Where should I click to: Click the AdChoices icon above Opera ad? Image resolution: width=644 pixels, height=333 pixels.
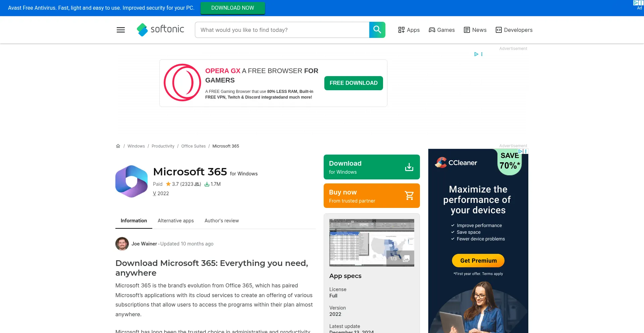(476, 54)
